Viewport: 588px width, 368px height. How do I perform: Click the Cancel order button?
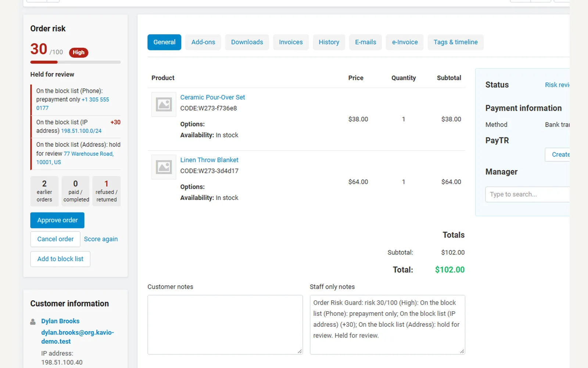pyautogui.click(x=55, y=239)
